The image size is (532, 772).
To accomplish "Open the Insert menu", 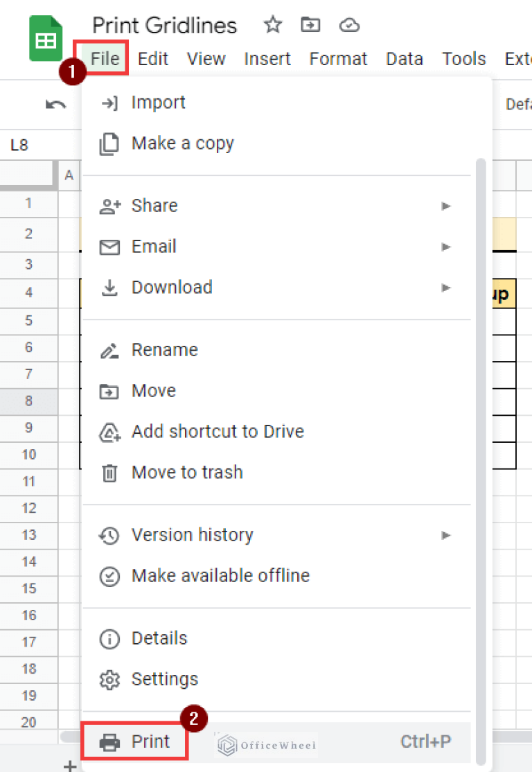I will (269, 59).
